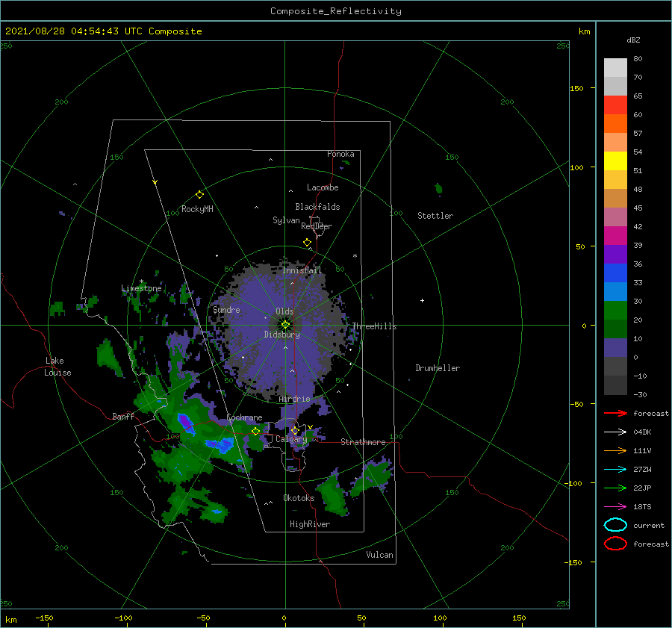Click the magenta 18TS arrow legend icon
The width and height of the screenshot is (672, 628).
click(615, 507)
